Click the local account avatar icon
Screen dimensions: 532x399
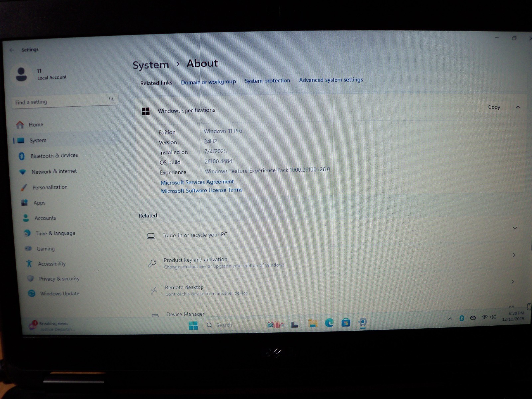[21, 74]
